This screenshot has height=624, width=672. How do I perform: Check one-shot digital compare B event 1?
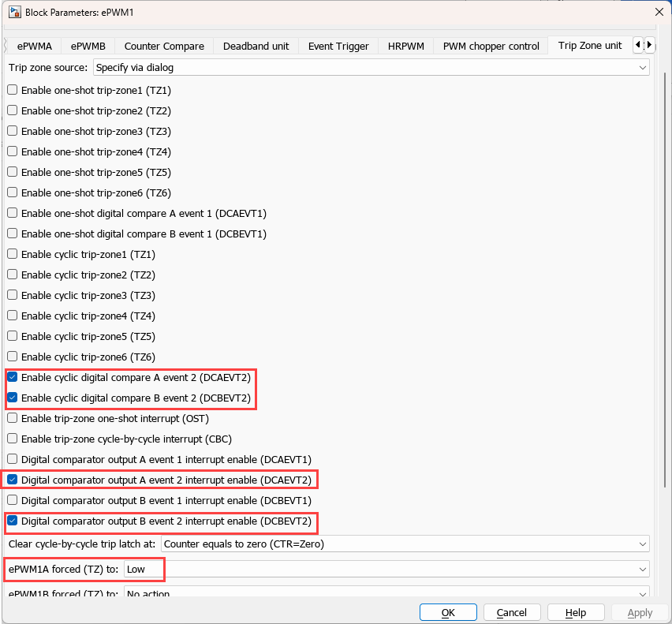tap(13, 234)
